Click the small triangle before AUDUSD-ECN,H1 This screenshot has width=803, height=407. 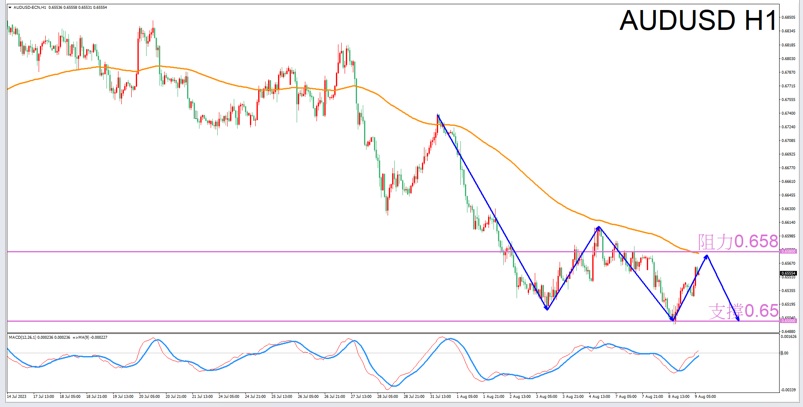pos(11,8)
